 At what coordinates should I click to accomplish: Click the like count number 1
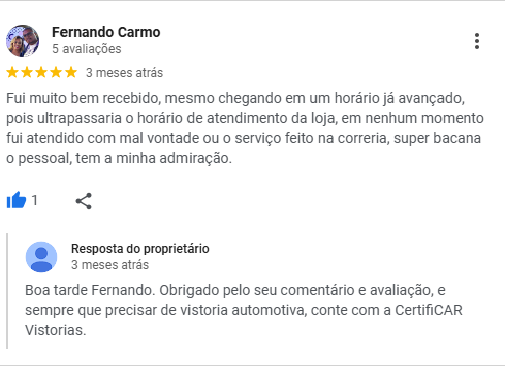[34, 200]
